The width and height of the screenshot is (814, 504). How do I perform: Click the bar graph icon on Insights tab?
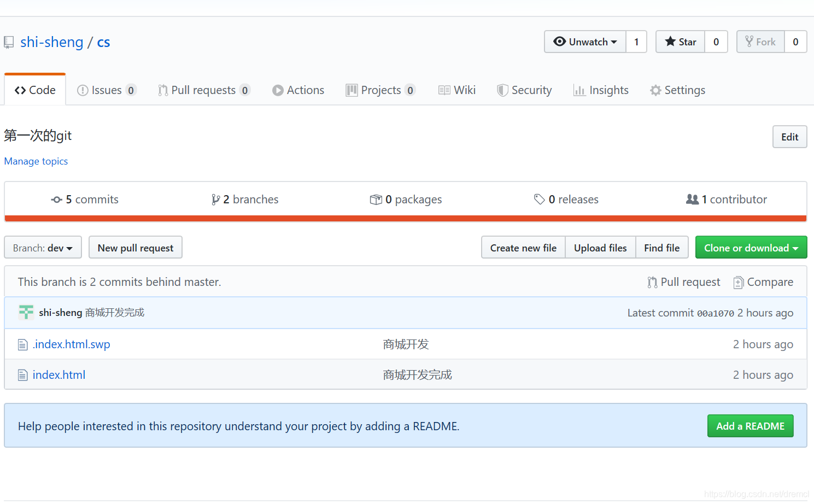pyautogui.click(x=579, y=90)
